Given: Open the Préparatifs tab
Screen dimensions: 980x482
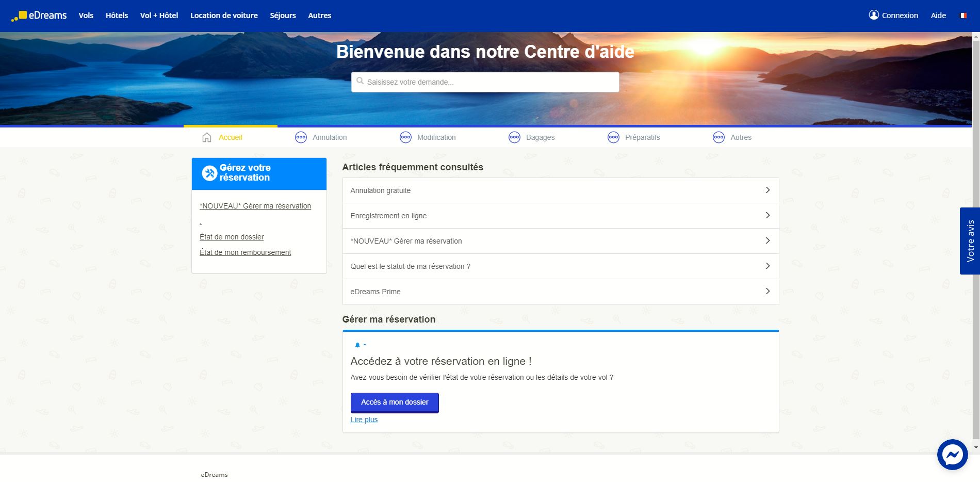Looking at the screenshot, I should [643, 137].
